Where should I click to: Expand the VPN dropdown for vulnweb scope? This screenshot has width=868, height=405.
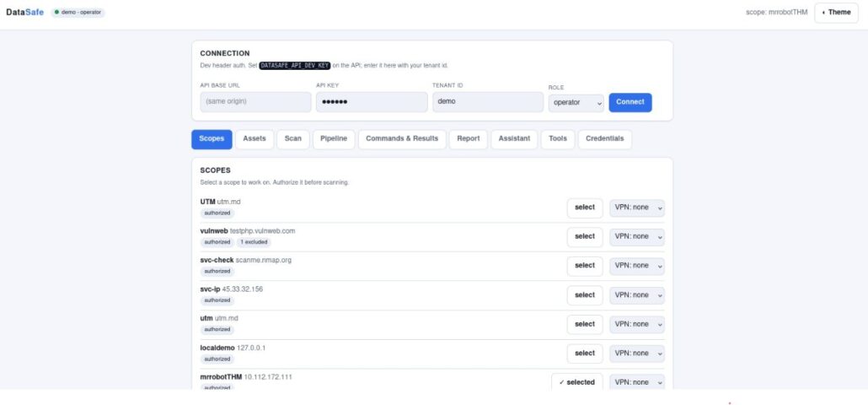[637, 236]
